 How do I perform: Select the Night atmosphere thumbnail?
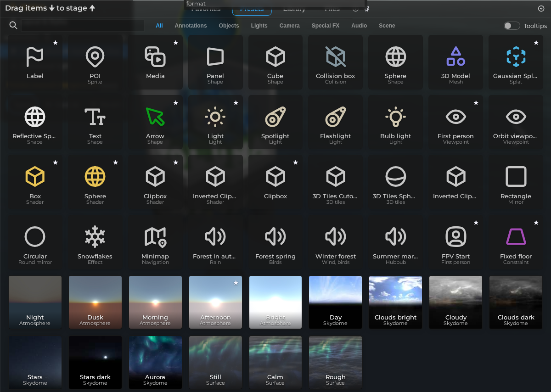click(35, 302)
